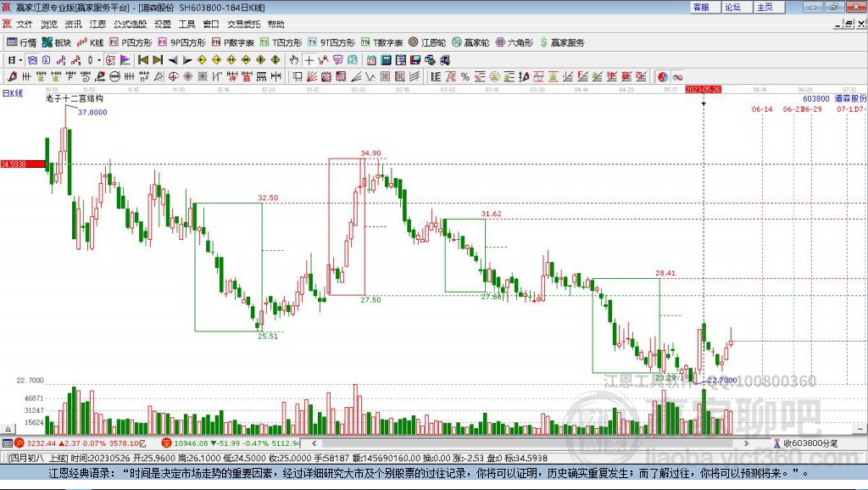Open the 日 period dropdown
Image resolution: width=868 pixels, height=490 pixels.
tap(14, 60)
